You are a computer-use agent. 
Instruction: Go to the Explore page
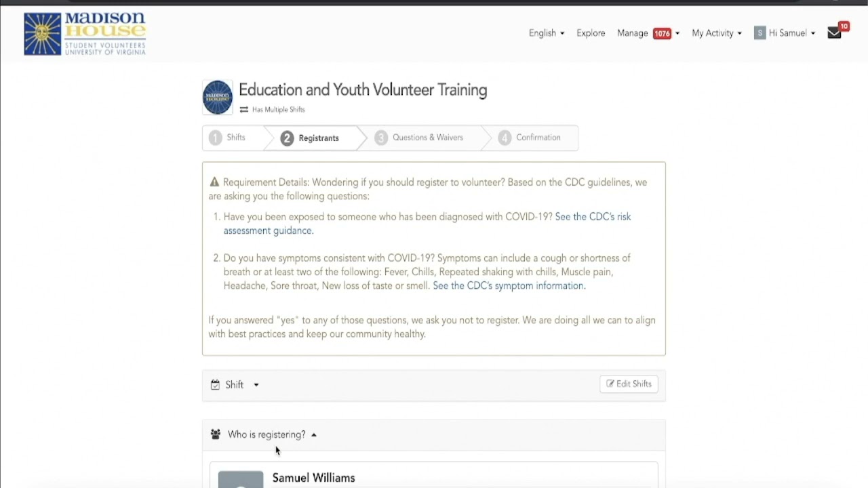[591, 33]
